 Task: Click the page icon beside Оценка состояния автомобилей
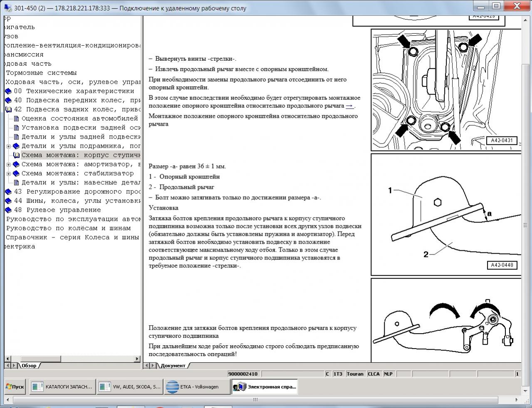16,119
